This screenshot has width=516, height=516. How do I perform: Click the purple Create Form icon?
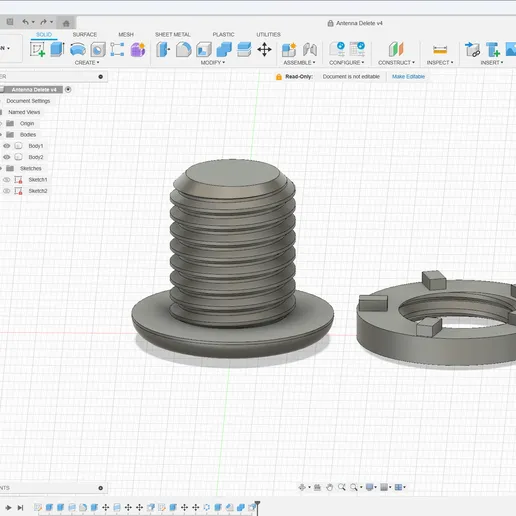pyautogui.click(x=138, y=49)
